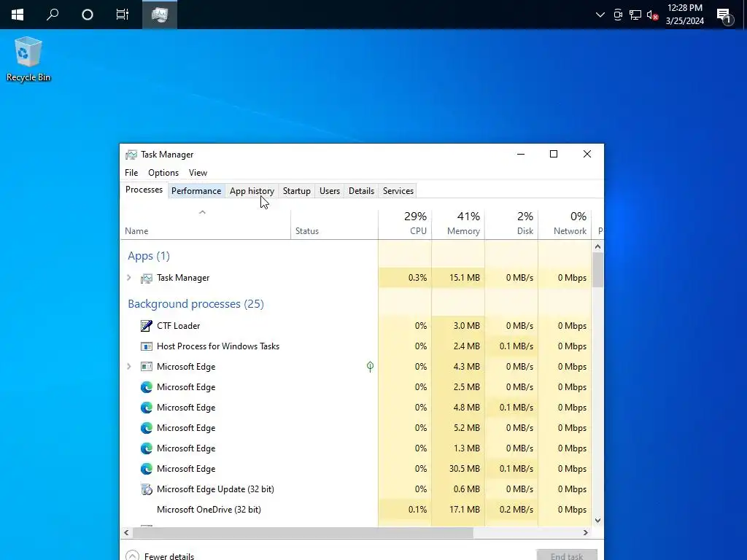Viewport: 747px width, 560px height.
Task: Select Microsoft OneDrive (32 bit) process
Action: (355, 510)
